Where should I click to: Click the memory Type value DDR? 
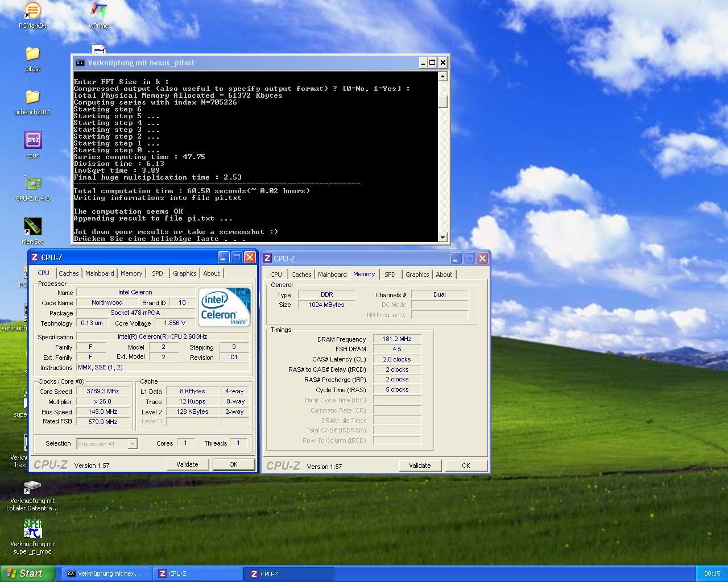pos(326,294)
